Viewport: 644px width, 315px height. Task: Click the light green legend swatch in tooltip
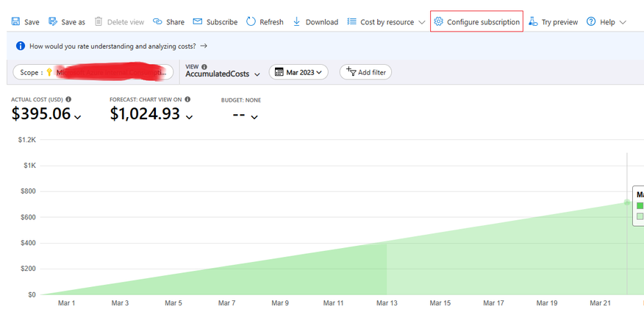[640, 216]
